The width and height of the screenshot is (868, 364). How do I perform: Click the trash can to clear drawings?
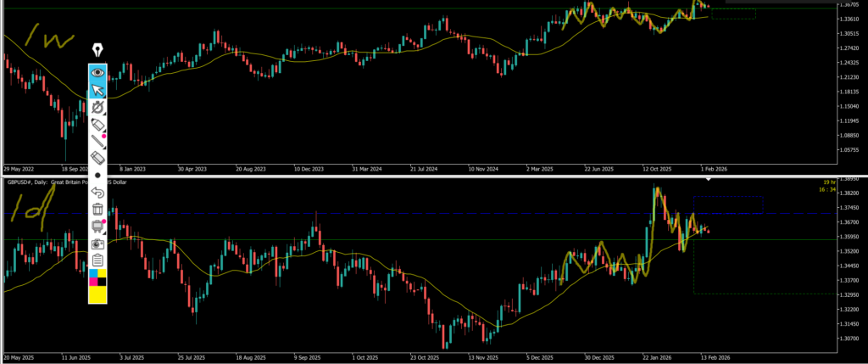[x=98, y=209]
